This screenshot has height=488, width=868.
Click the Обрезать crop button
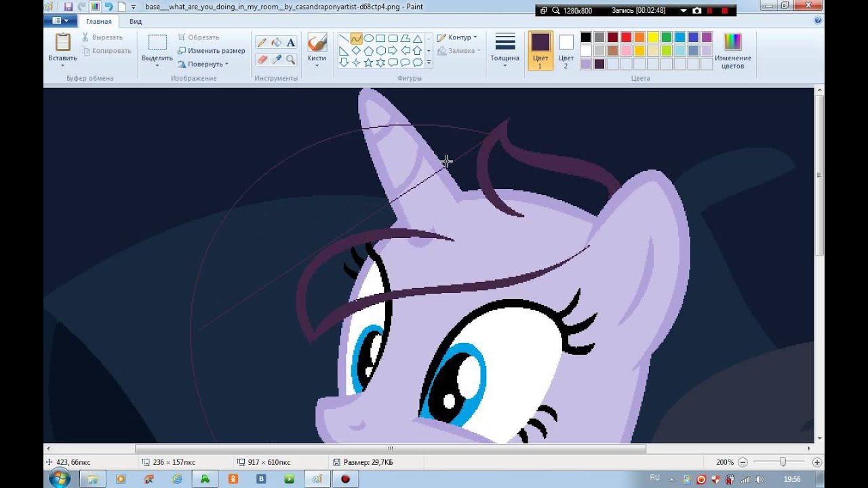[198, 37]
